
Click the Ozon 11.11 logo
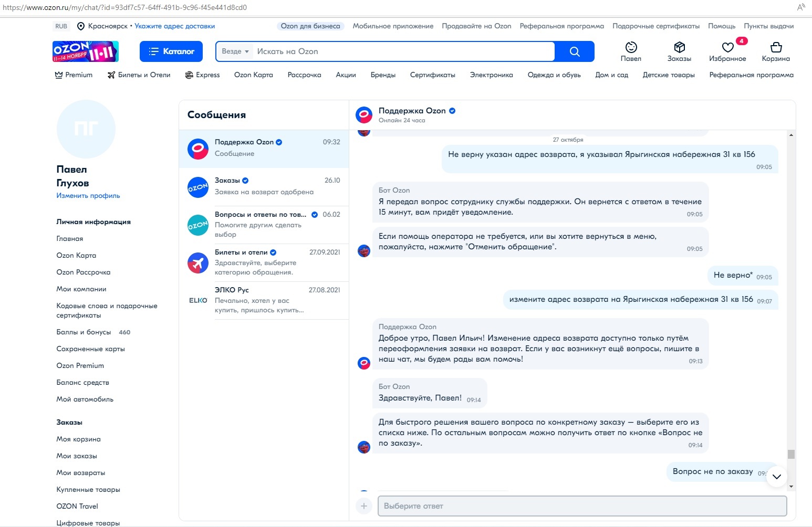tap(86, 51)
